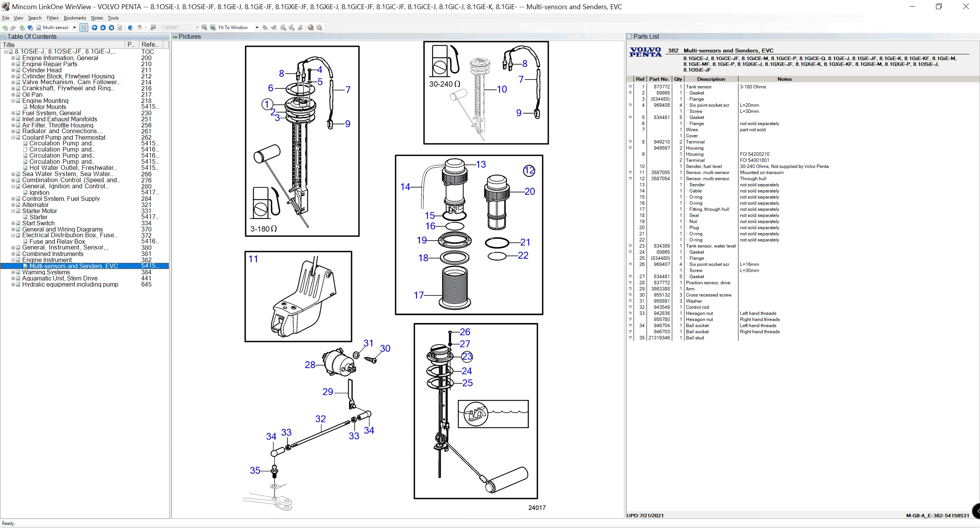Go to previous picture with blue arrow icon

click(x=103, y=27)
